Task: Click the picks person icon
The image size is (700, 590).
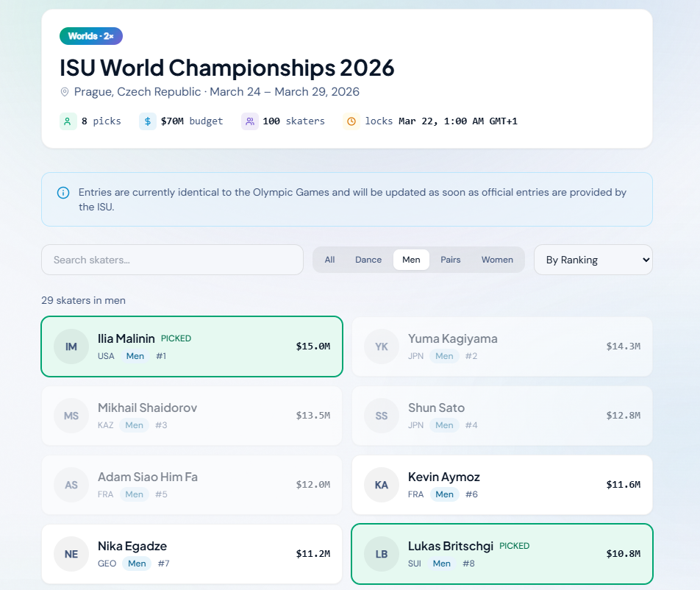Action: point(68,121)
